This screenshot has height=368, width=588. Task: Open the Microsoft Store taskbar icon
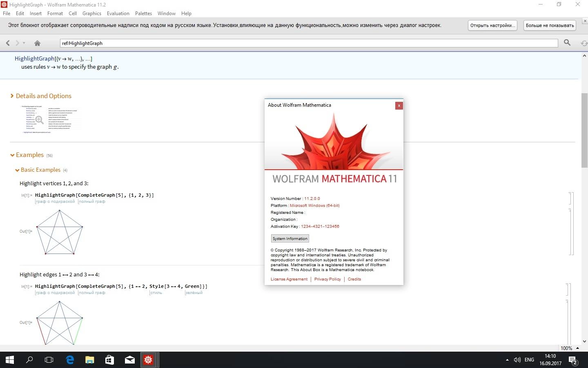tap(109, 360)
